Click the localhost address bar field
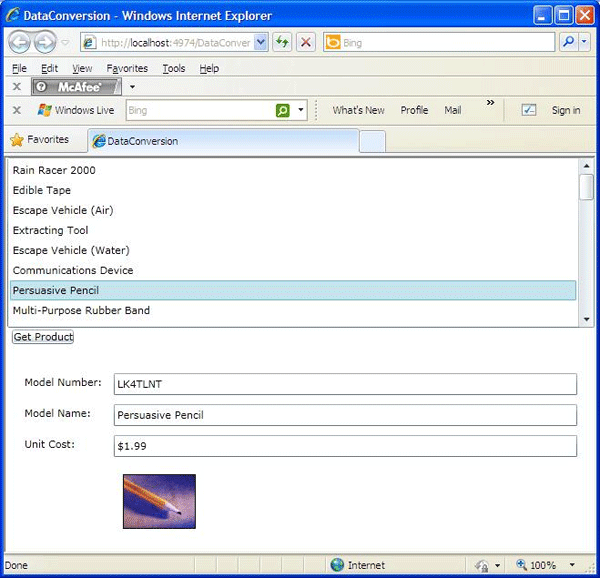 tap(168, 42)
